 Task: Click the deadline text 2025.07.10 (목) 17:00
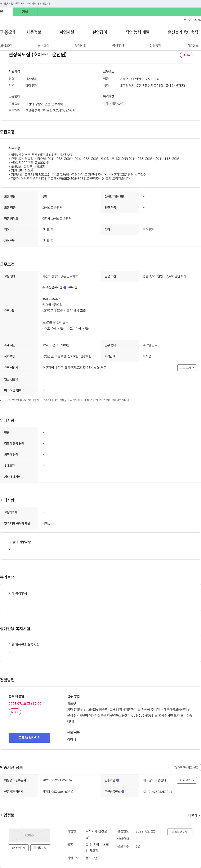point(25,704)
